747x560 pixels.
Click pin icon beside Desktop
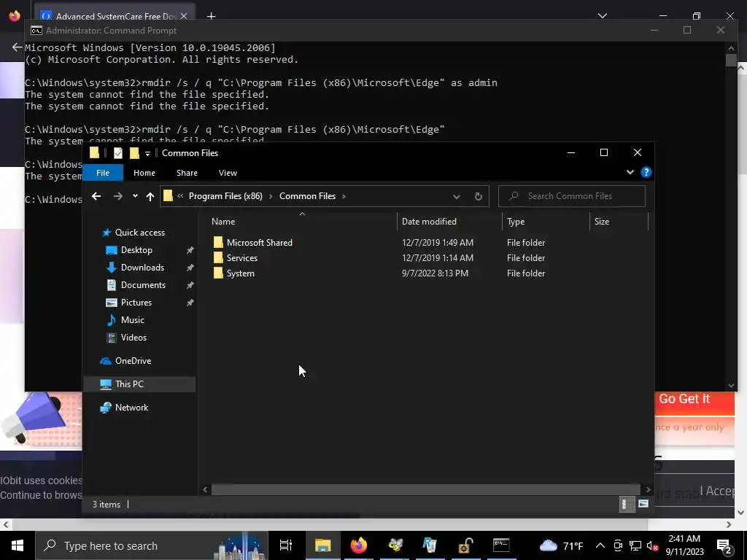pos(190,250)
